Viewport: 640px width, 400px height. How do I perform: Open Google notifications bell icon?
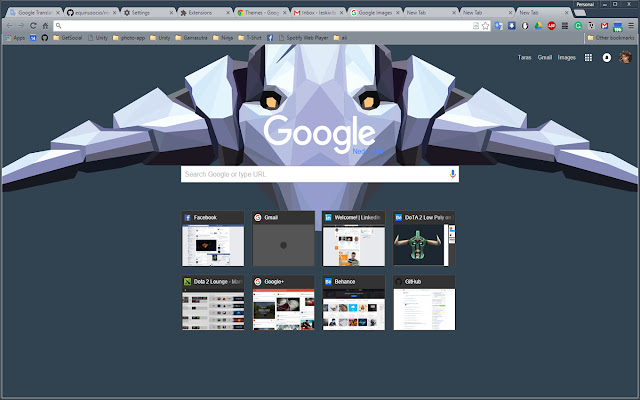607,58
